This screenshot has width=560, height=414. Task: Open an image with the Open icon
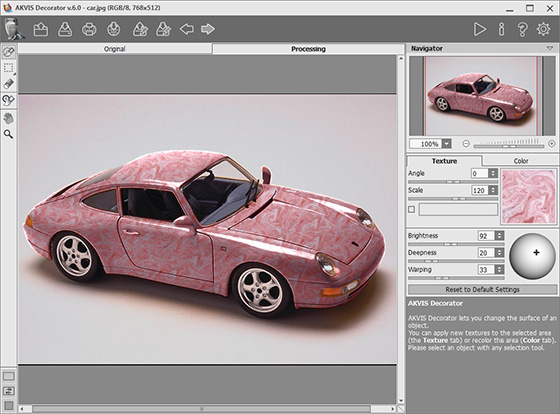pos(41,29)
